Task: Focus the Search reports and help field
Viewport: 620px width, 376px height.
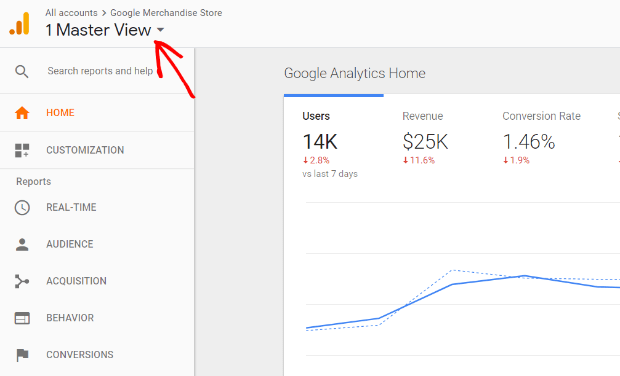Action: click(x=100, y=71)
